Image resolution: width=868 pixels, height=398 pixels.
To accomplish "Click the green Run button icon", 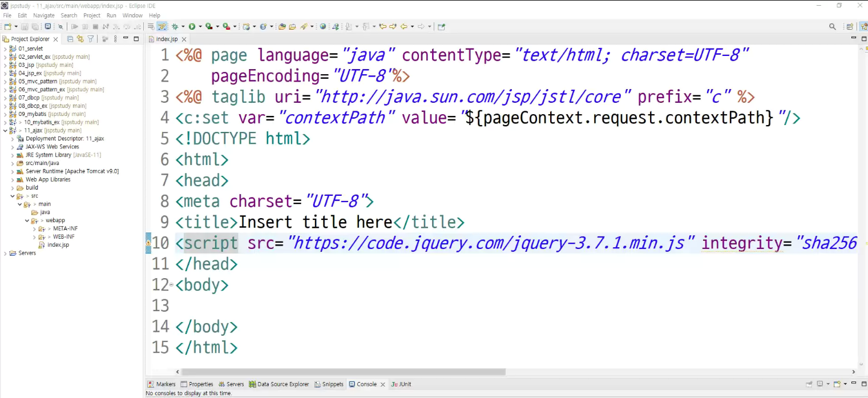I will point(192,26).
